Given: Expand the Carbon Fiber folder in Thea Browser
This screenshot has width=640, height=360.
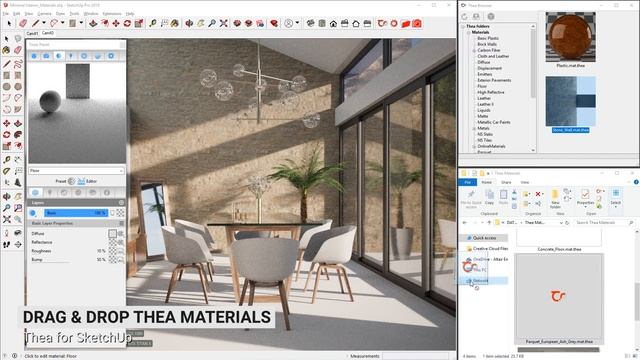Looking at the screenshot, I should pos(474,51).
